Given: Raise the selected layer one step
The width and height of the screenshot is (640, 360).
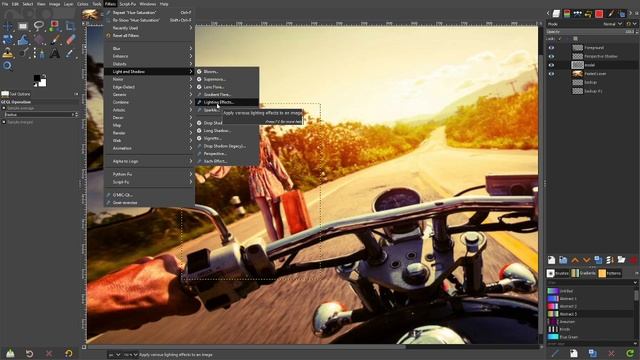Looking at the screenshot, I should (575, 260).
